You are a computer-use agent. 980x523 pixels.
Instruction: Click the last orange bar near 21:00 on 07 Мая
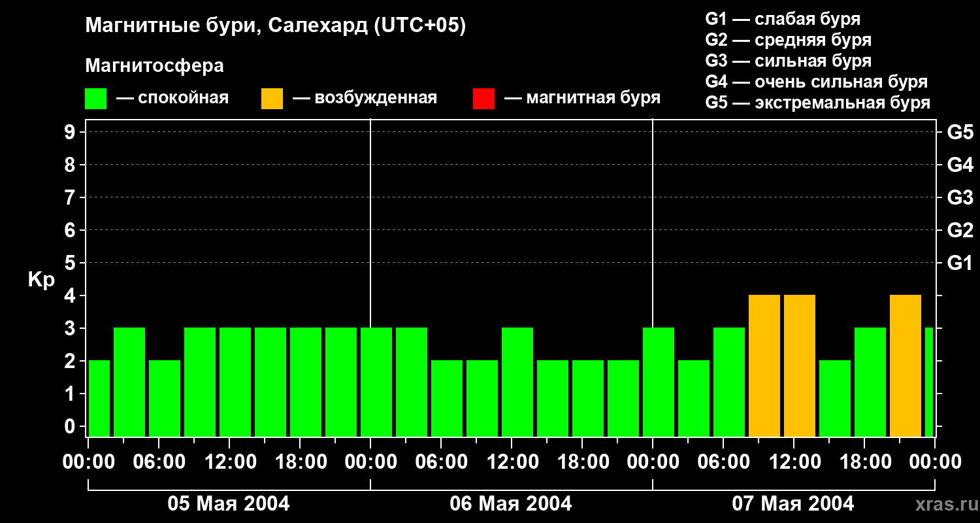[x=906, y=366]
